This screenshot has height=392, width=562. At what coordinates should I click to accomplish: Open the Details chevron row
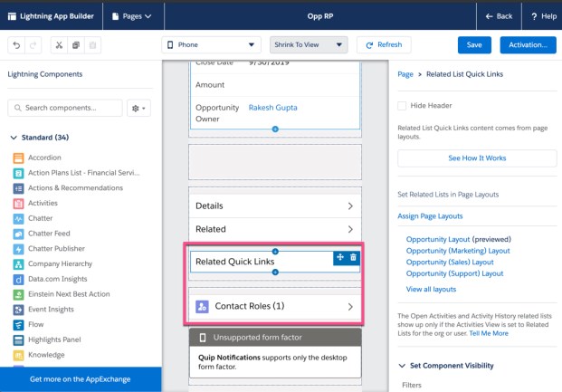coord(275,206)
